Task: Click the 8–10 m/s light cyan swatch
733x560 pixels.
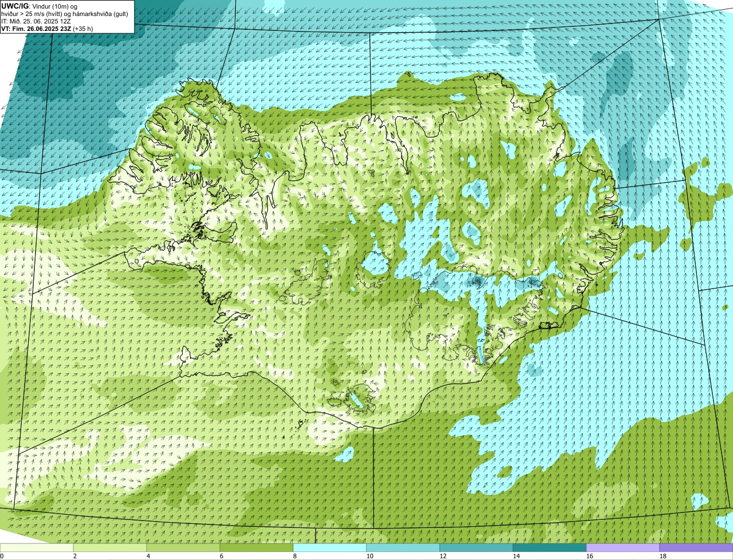Action: point(330,548)
